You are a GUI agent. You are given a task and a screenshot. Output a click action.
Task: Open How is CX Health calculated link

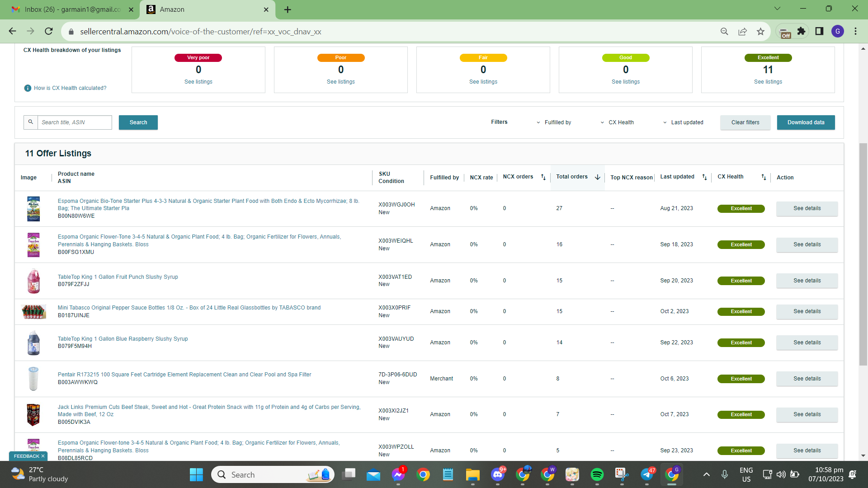click(x=70, y=88)
